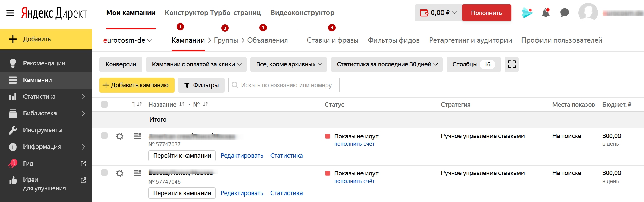Open gear settings for campaign 57747037

119,136
